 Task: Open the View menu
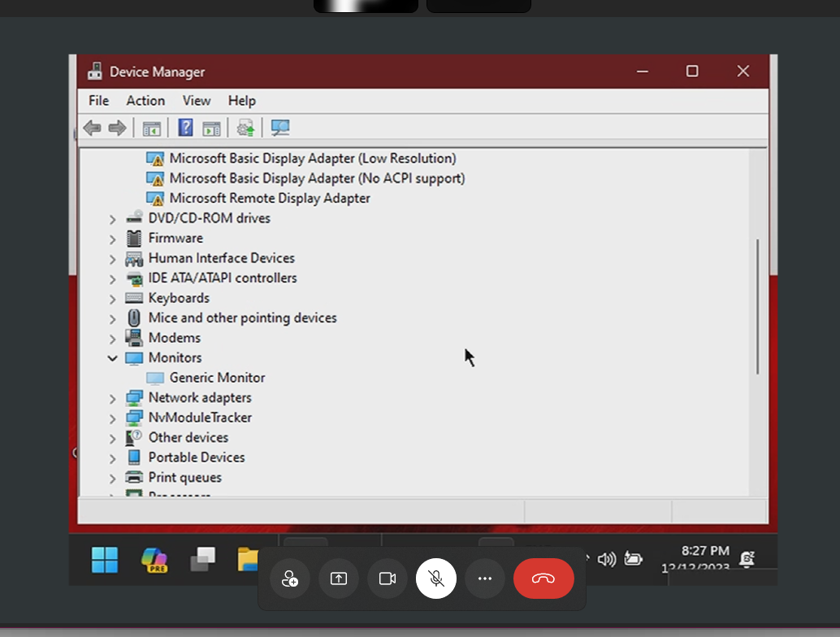(196, 101)
